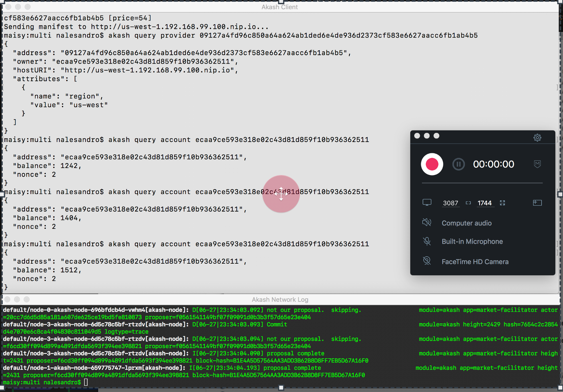Click the line reading "balance": 1512
The width and height of the screenshot is (563, 392).
48,270
